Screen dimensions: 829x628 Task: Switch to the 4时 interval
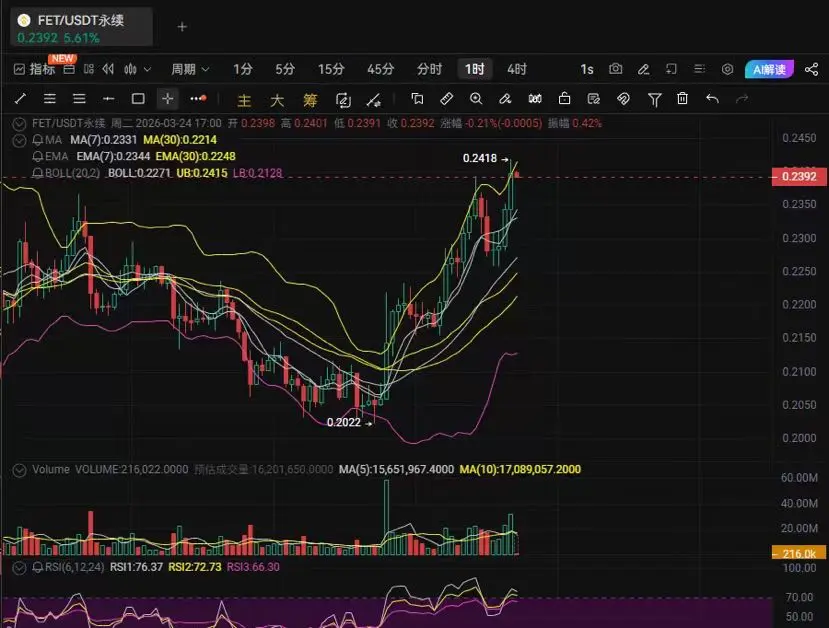pos(517,69)
